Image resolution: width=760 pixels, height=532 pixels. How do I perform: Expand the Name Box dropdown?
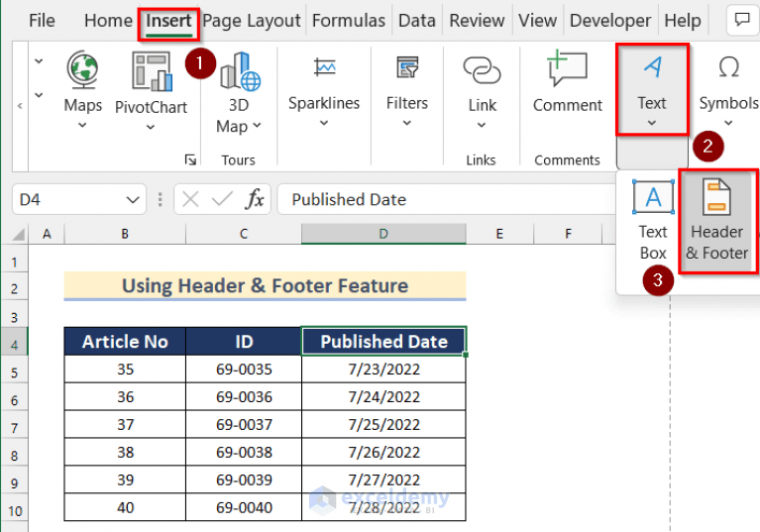coord(133,199)
